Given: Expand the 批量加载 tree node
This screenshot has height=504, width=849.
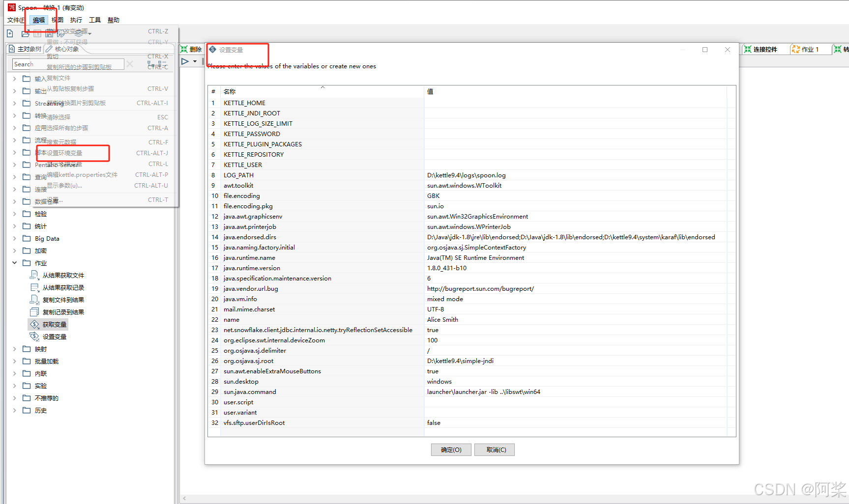Looking at the screenshot, I should pyautogui.click(x=14, y=361).
